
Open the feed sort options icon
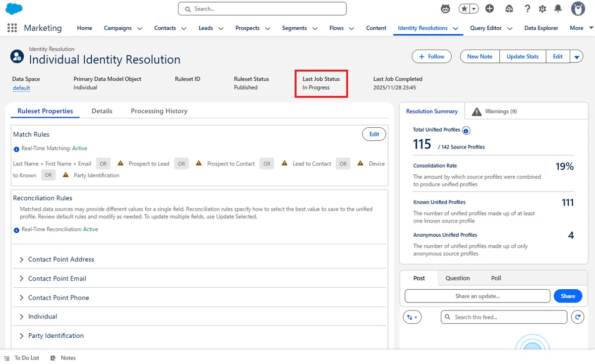[x=413, y=317]
